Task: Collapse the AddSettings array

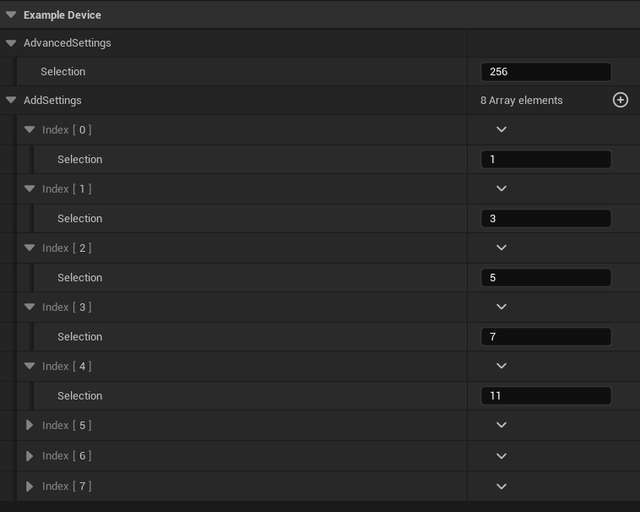Action: [11, 101]
